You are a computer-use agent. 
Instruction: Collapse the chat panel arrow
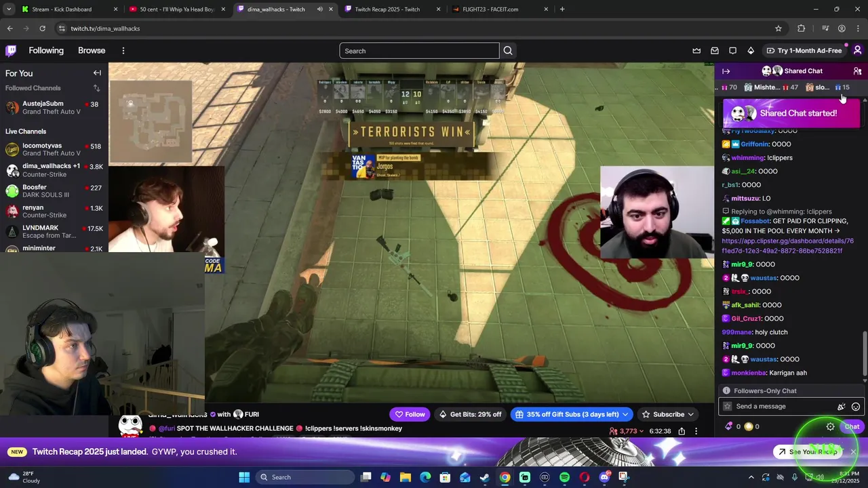coord(726,71)
